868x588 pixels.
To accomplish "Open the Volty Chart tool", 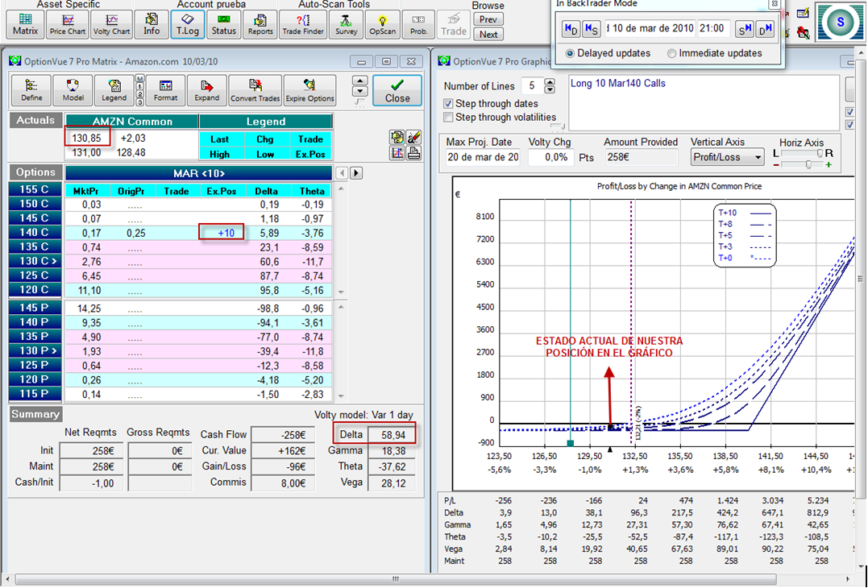I will (x=111, y=23).
